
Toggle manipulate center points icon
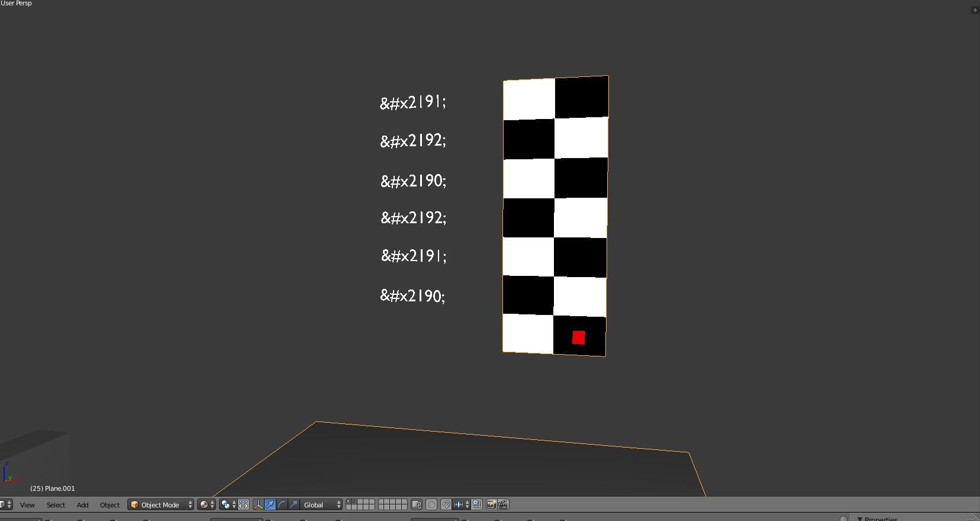point(243,504)
